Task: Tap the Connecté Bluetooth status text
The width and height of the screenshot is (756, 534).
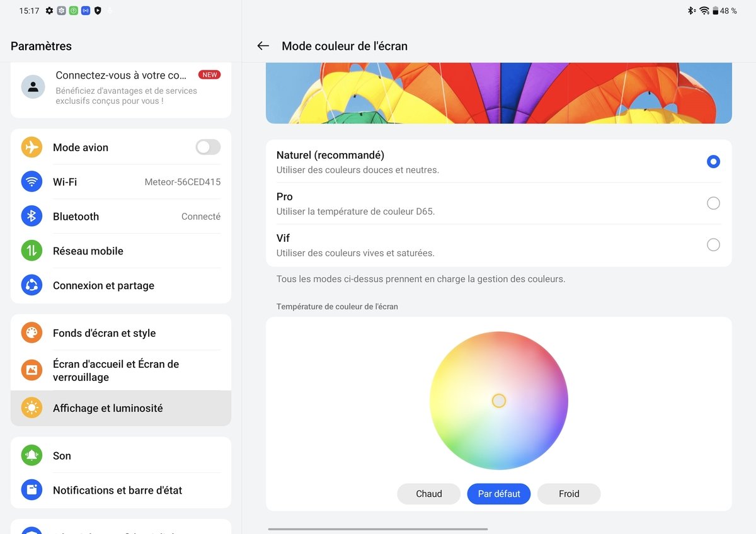Action: [201, 217]
